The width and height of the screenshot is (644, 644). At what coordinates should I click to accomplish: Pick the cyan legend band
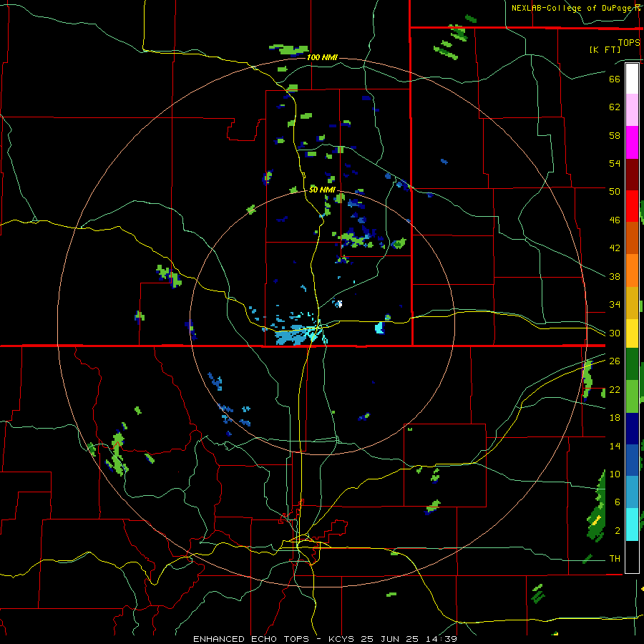632,525
